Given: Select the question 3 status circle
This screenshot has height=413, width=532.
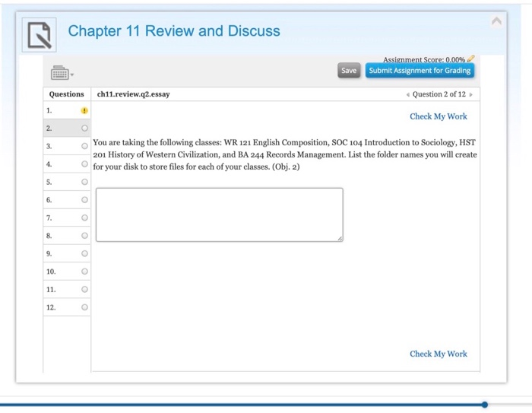Looking at the screenshot, I should click(84, 146).
